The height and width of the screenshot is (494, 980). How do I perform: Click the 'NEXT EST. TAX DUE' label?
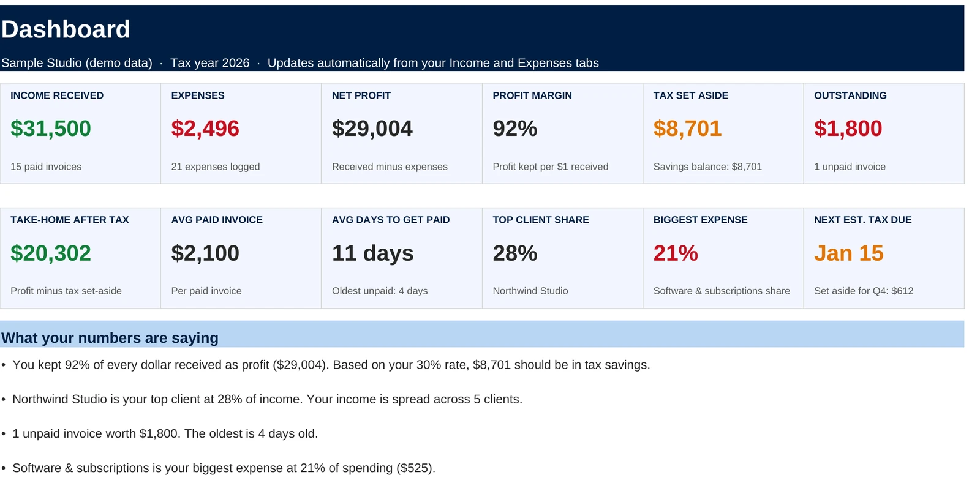863,220
